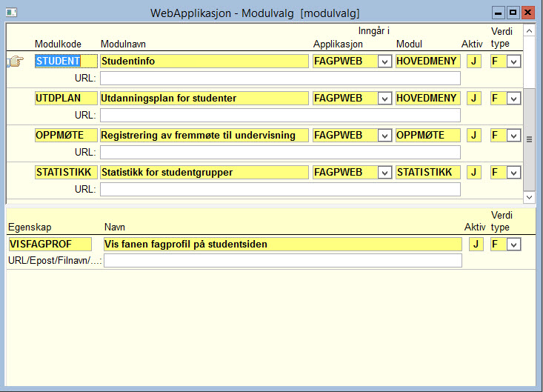
Task: Click the module list scroll up arrow
Action: pyautogui.click(x=529, y=31)
